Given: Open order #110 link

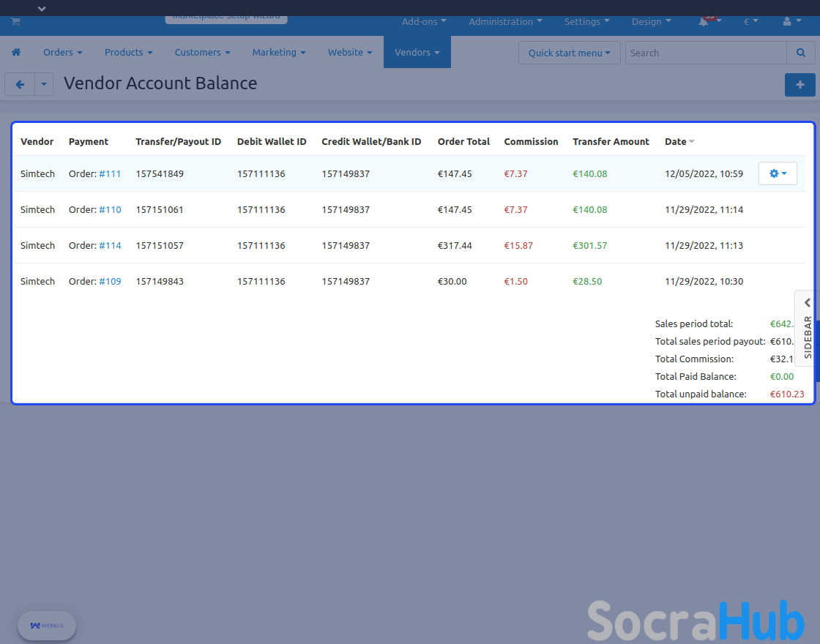Looking at the screenshot, I should click(110, 209).
